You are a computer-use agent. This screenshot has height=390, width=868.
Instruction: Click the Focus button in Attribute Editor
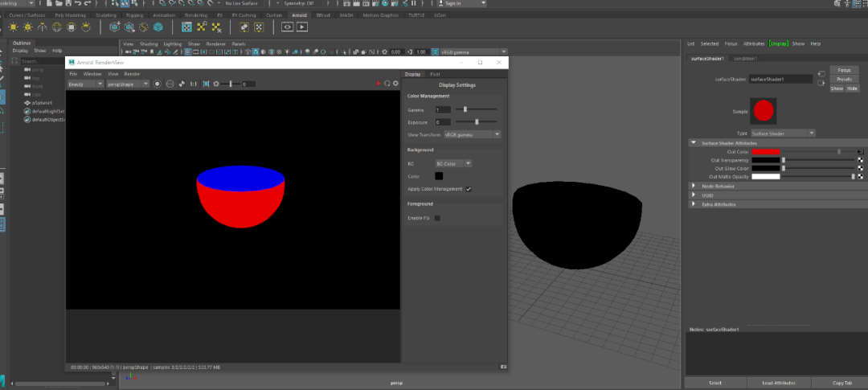point(844,70)
